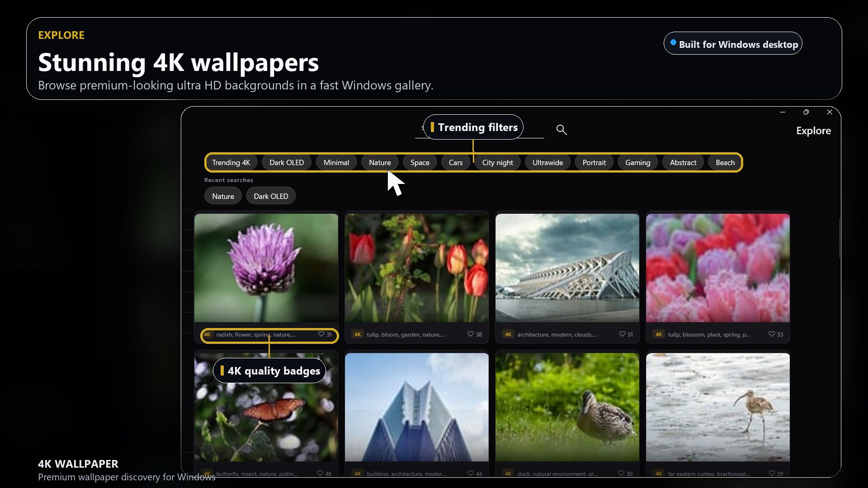Choose the Nature filter chip
868x488 pixels.
pos(380,163)
